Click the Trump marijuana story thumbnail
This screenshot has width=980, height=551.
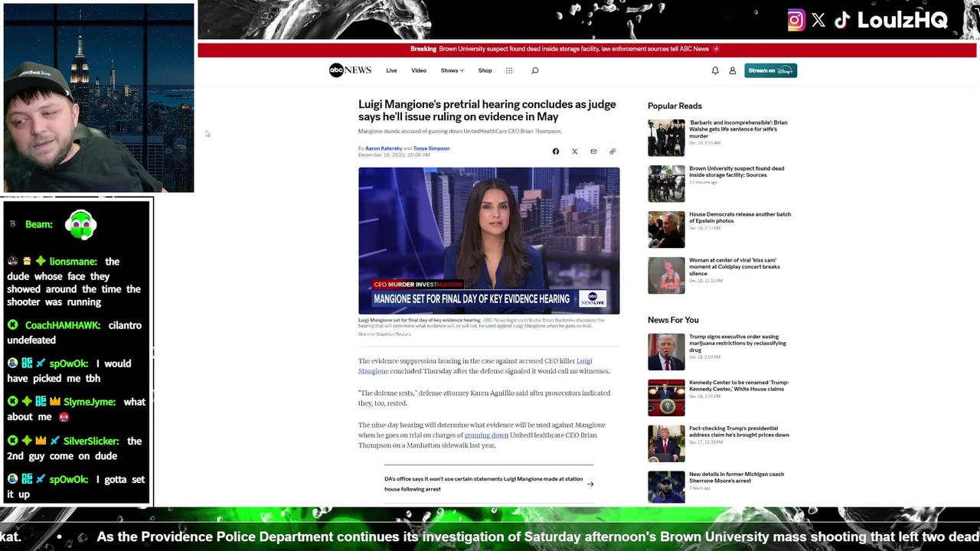click(666, 352)
